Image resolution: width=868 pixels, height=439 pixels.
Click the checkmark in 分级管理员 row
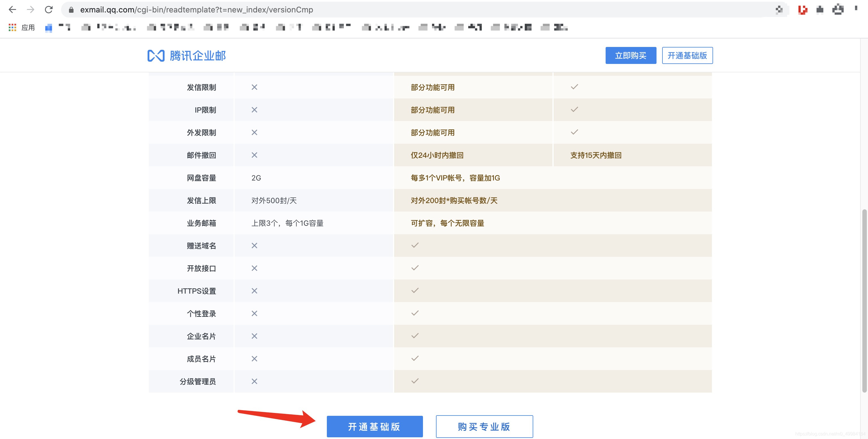415,381
